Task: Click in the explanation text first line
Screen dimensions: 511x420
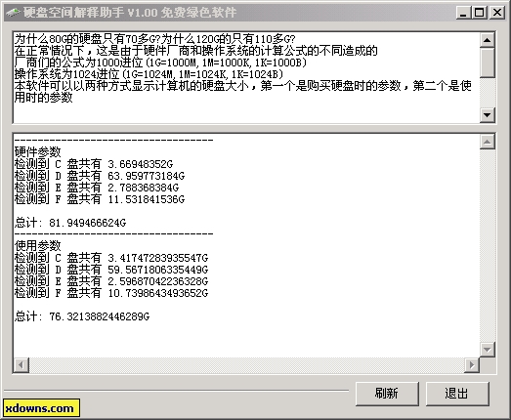Action: pos(154,39)
